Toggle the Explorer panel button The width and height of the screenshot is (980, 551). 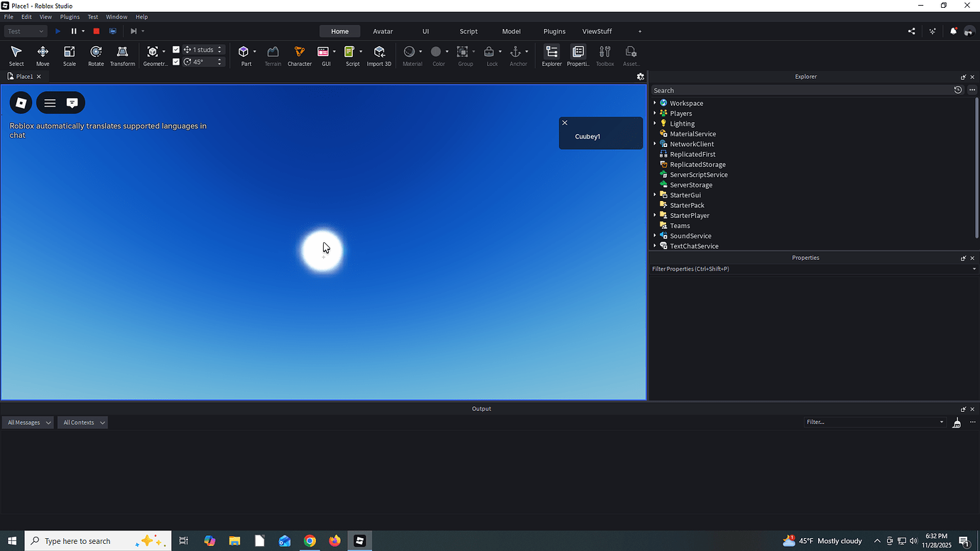[x=552, y=56]
